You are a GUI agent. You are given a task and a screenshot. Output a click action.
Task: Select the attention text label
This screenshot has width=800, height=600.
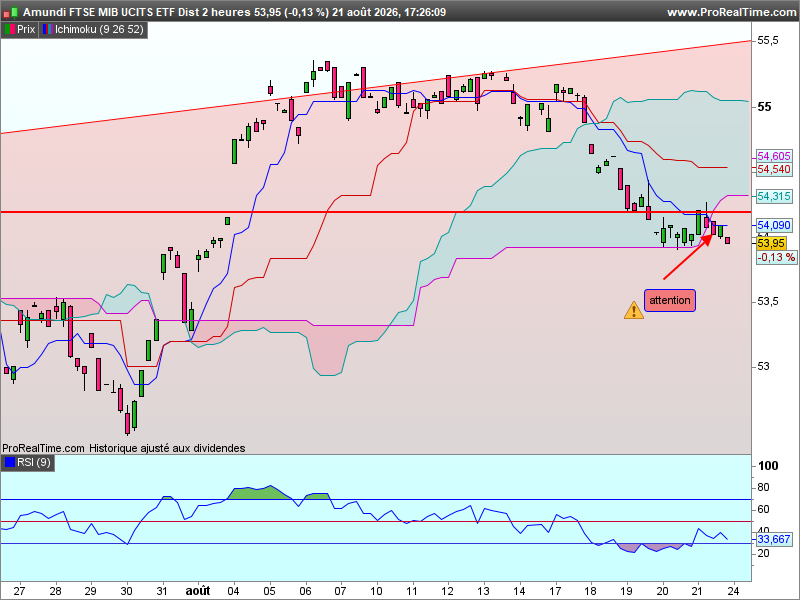(669, 300)
